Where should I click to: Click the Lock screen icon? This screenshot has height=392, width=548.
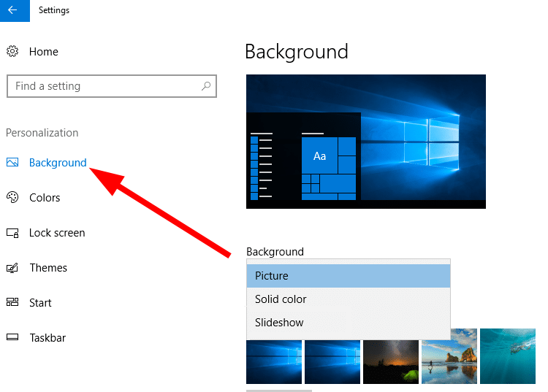pyautogui.click(x=12, y=233)
